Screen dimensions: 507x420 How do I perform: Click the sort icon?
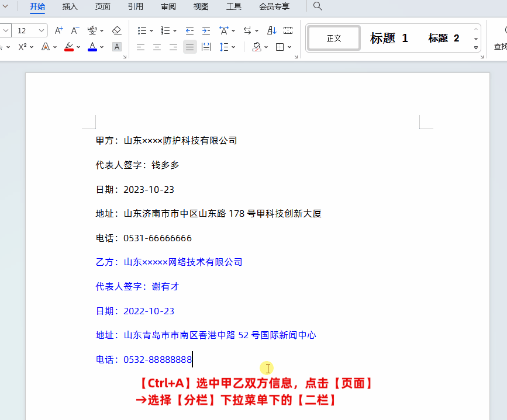tap(272, 30)
